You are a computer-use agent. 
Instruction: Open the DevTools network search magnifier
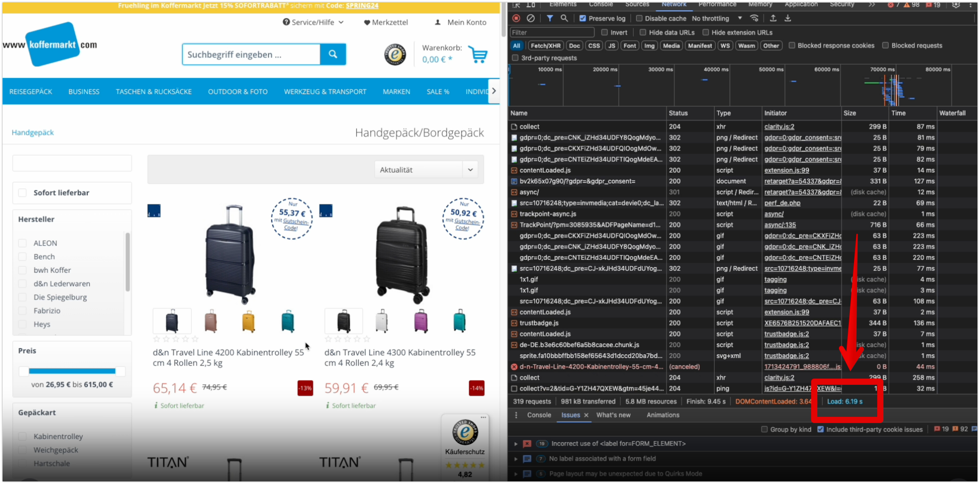564,18
